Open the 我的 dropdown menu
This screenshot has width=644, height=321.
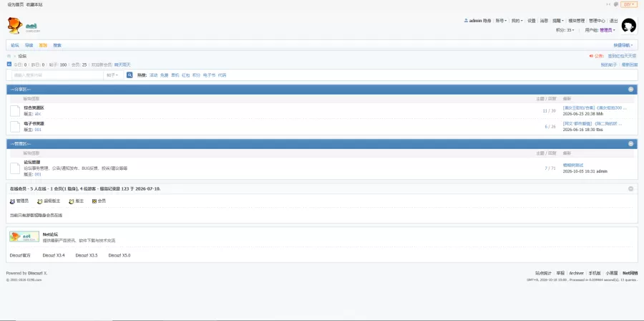[x=517, y=20]
